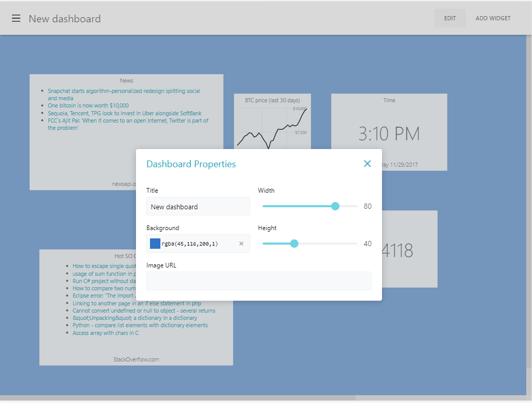
Task: Click the vertical scrollbar on the right
Action: click(x=529, y=200)
